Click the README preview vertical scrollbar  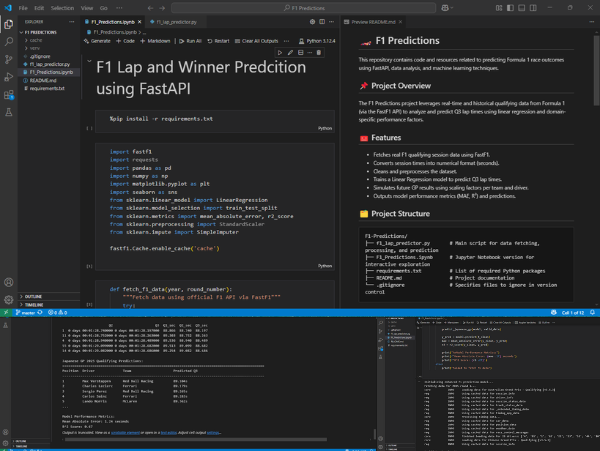[x=596, y=70]
